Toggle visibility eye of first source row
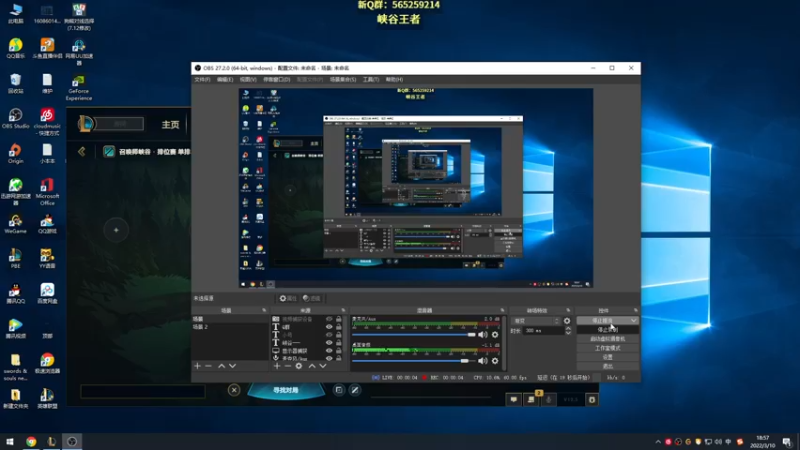The width and height of the screenshot is (800, 450). point(329,319)
